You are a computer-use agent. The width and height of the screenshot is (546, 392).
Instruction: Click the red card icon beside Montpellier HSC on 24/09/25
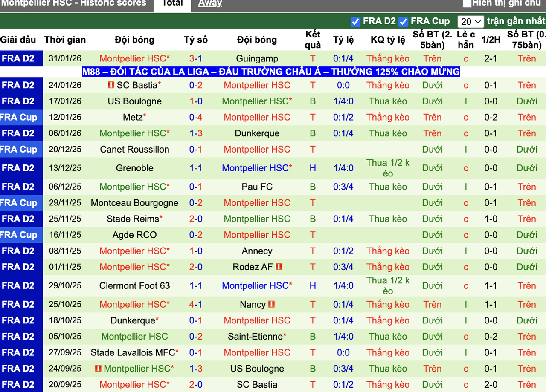coord(98,369)
